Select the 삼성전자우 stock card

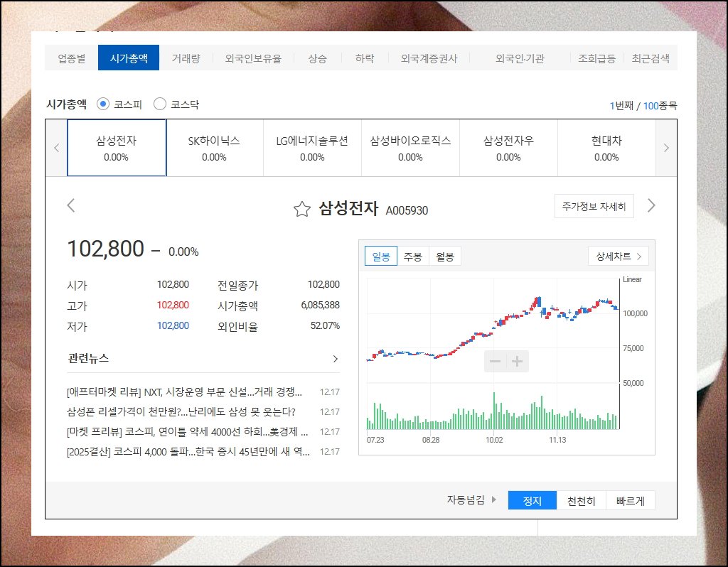pyautogui.click(x=508, y=148)
